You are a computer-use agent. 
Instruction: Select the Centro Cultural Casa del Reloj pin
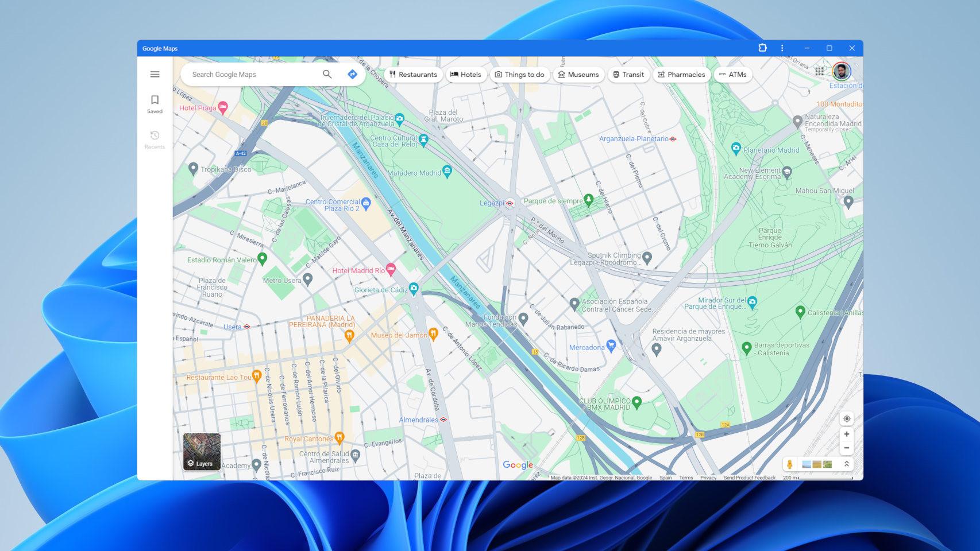(423, 139)
